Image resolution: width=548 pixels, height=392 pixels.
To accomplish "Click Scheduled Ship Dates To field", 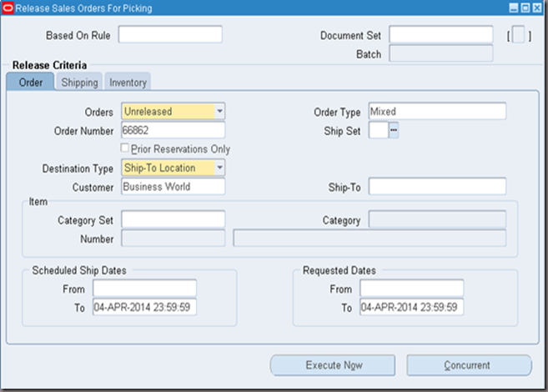I will click(x=144, y=307).
